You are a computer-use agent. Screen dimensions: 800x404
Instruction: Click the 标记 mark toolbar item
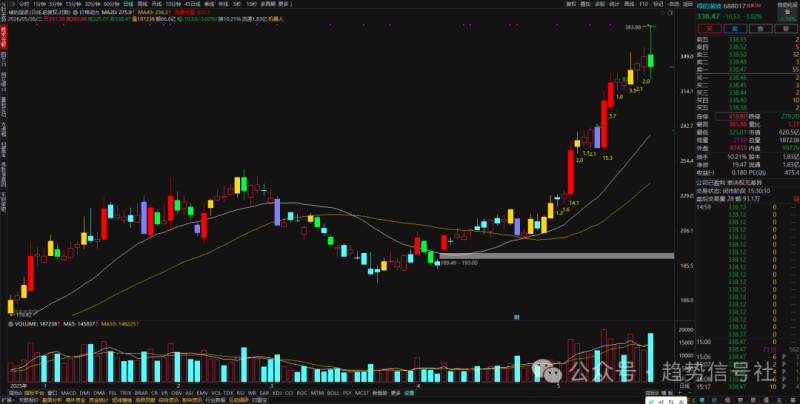658,4
